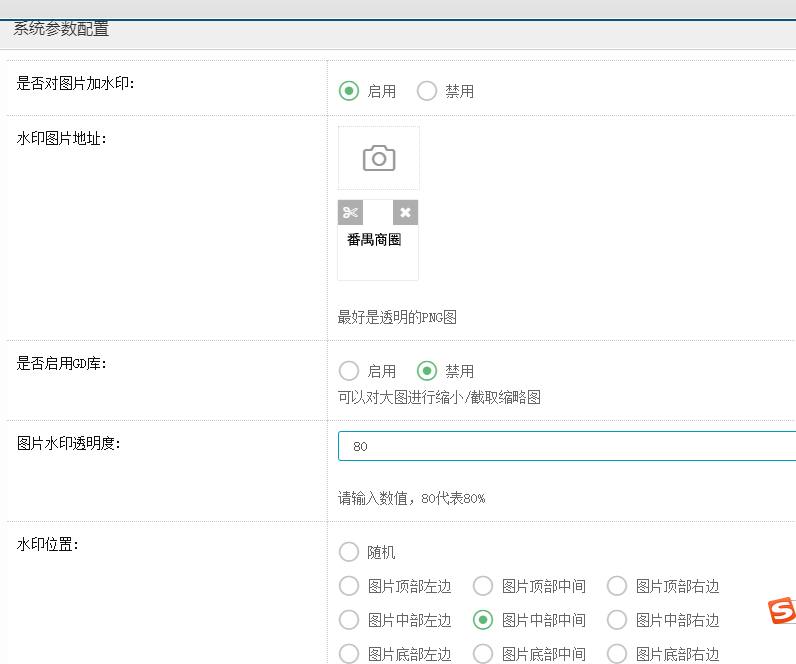Screen dimensions: 796x664
Task: Remove watermark image with the X icon
Action: tap(405, 212)
